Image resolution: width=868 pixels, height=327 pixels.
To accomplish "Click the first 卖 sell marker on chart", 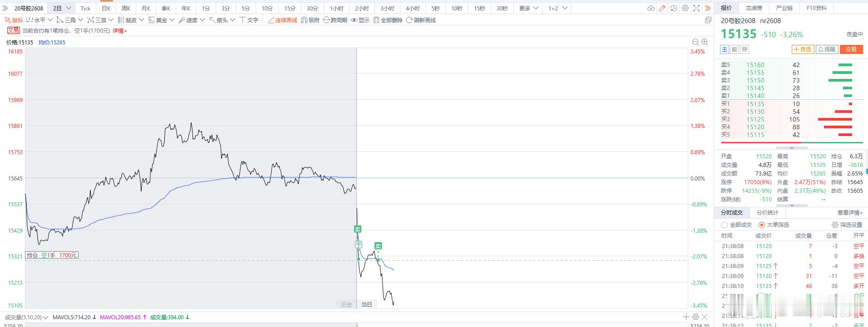I will pyautogui.click(x=358, y=229).
